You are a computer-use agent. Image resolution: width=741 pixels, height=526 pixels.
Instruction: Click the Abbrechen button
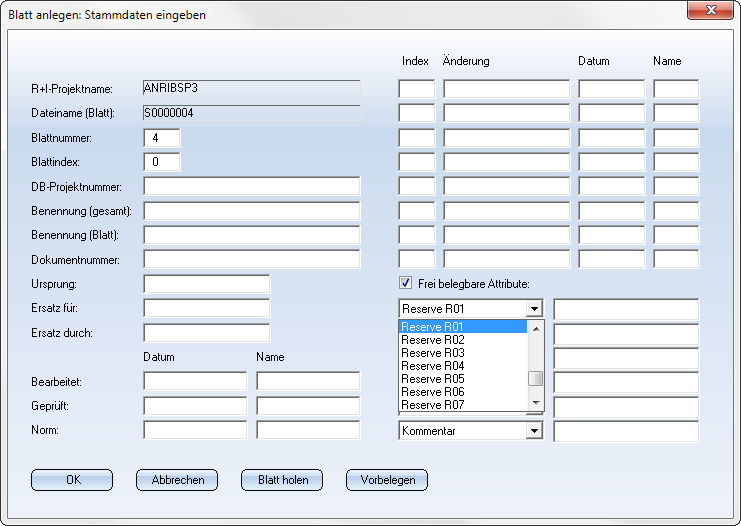click(177, 480)
